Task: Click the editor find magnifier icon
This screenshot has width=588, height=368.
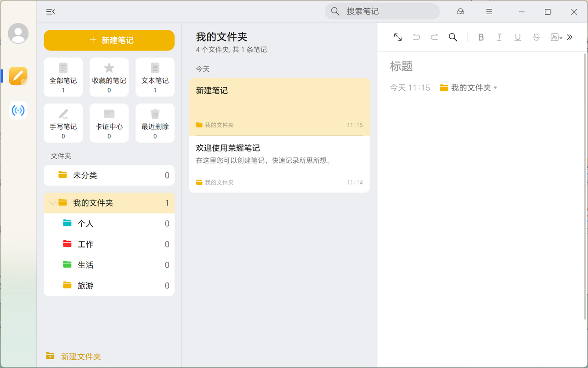Action: pyautogui.click(x=453, y=37)
